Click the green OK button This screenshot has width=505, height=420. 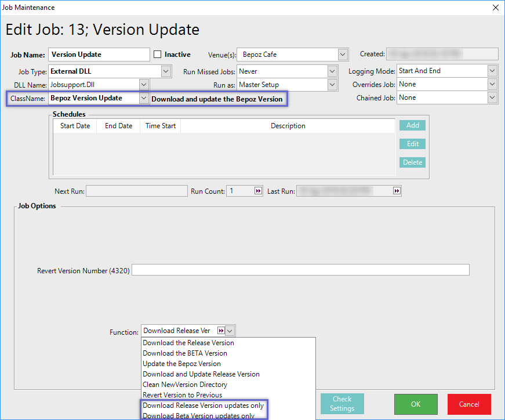pyautogui.click(x=416, y=404)
